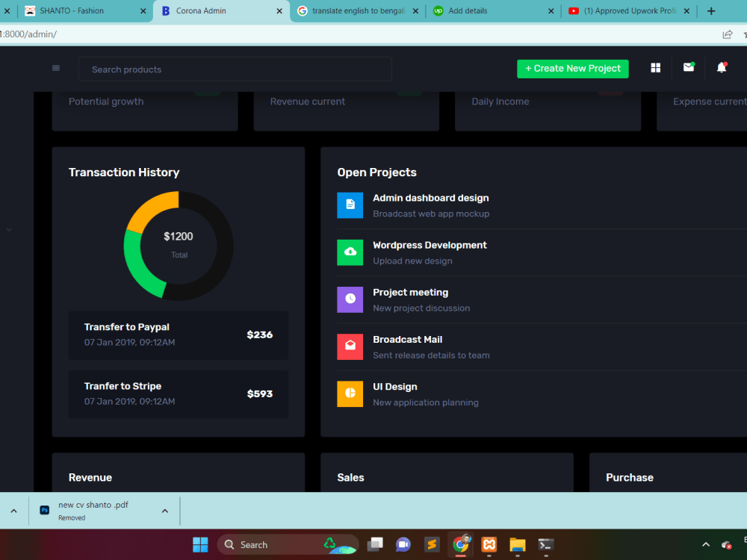747x560 pixels.
Task: Open the apps grid icon in the header
Action: (x=655, y=68)
